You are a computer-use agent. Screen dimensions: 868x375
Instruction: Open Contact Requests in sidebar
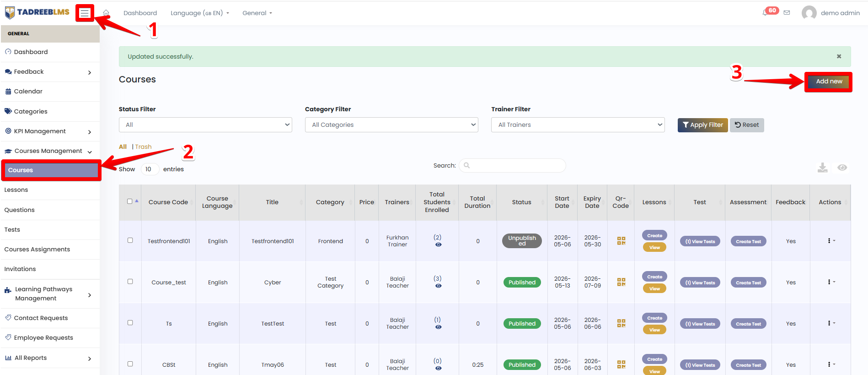[x=50, y=318]
